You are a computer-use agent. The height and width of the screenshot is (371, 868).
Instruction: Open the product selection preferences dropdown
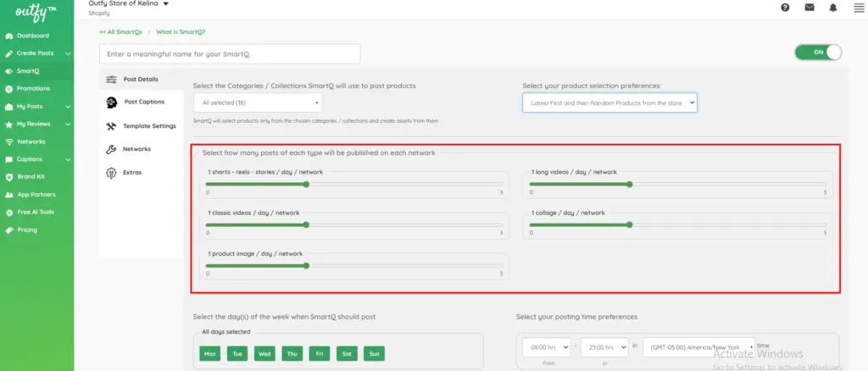click(x=609, y=102)
